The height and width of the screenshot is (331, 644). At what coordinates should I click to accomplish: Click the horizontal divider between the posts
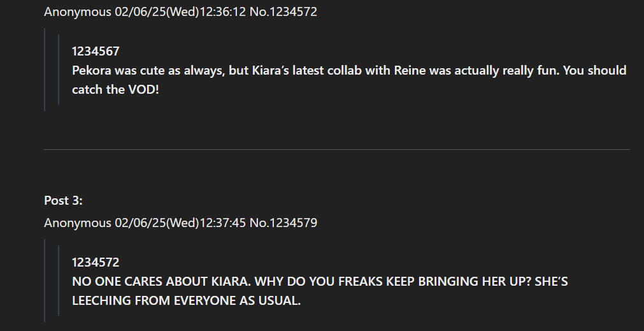click(x=337, y=150)
